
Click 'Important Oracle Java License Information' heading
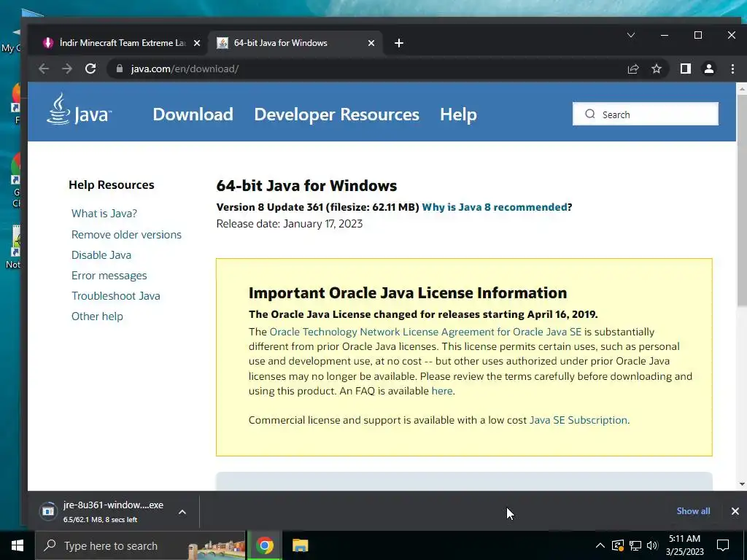[x=408, y=293]
